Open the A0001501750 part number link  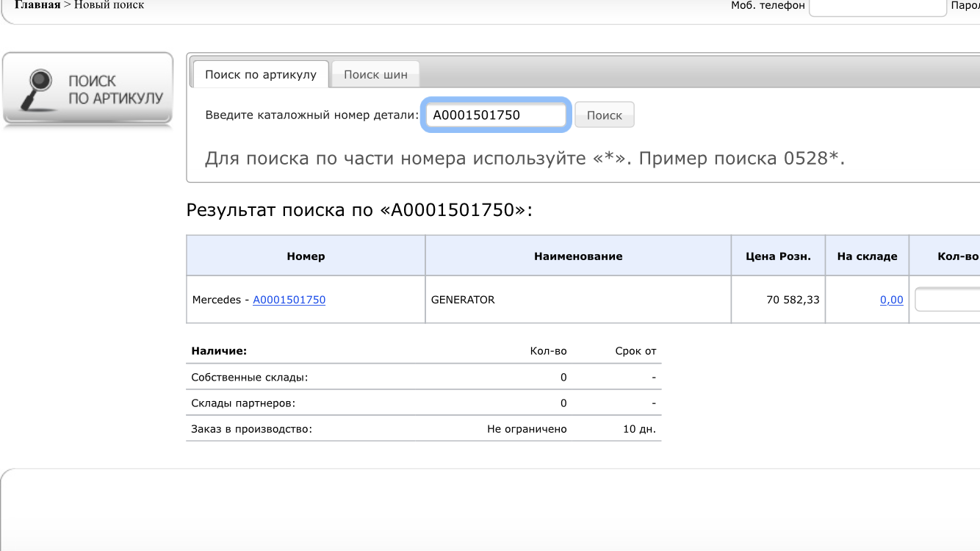coord(289,300)
